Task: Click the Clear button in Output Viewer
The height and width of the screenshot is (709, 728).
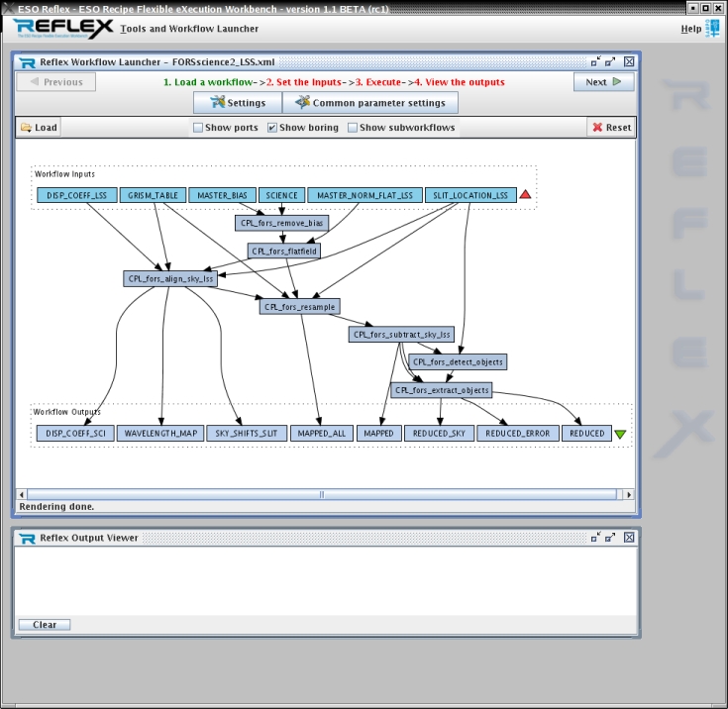Action: tap(45, 625)
